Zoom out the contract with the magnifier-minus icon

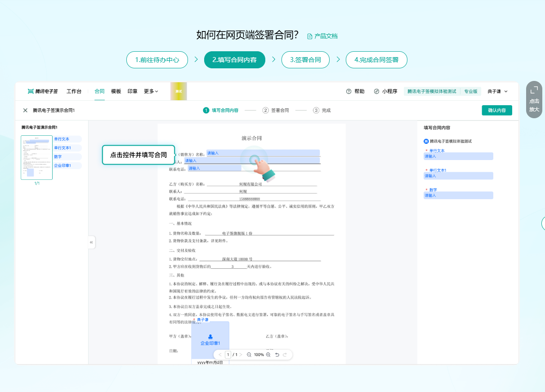click(x=249, y=355)
